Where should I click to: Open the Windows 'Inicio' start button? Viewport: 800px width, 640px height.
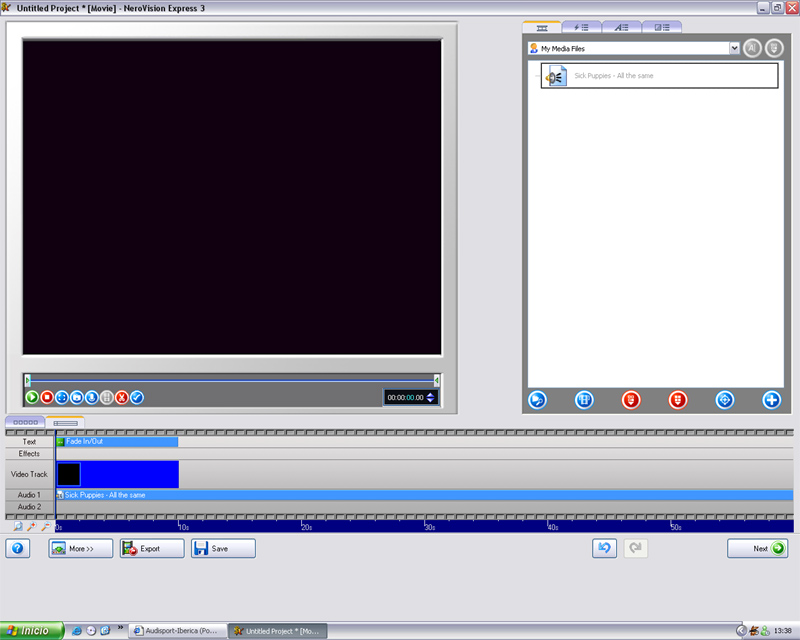pyautogui.click(x=32, y=631)
